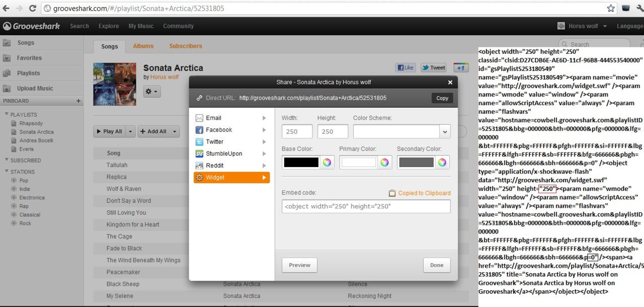Switch to the Albums tab
This screenshot has height=307, width=644.
tap(143, 46)
